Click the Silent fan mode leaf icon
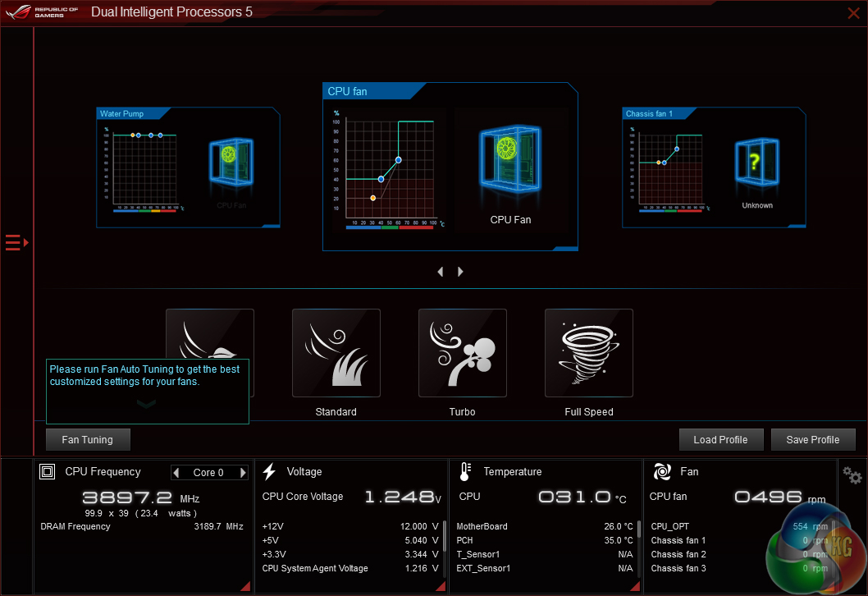This screenshot has width=868, height=596. click(210, 334)
